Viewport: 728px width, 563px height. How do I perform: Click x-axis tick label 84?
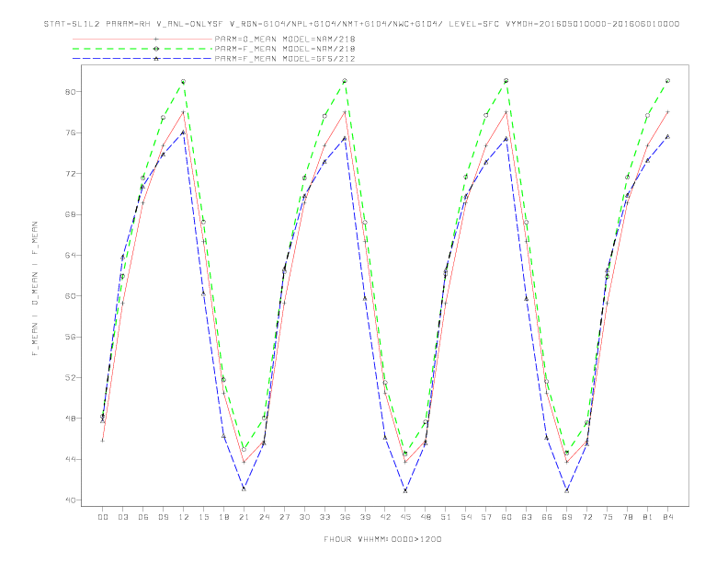click(x=668, y=517)
